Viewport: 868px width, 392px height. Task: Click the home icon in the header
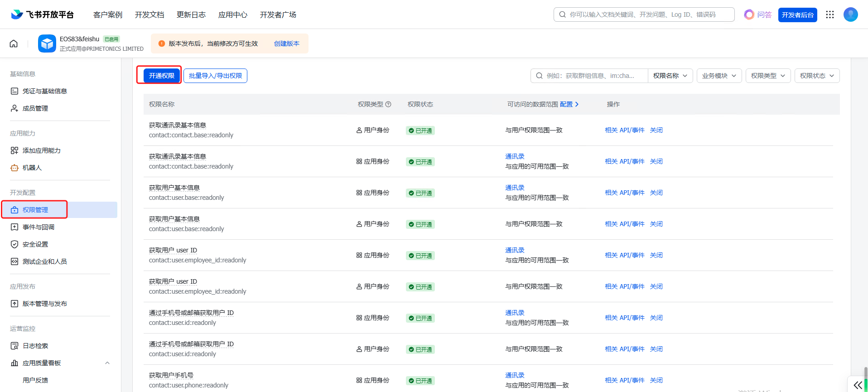pos(14,44)
